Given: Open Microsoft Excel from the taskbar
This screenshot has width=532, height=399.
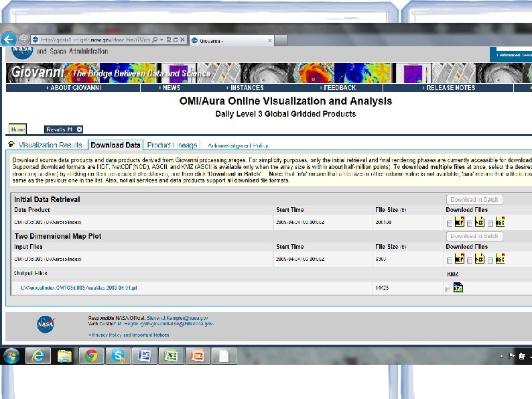Looking at the screenshot, I should point(171,356).
